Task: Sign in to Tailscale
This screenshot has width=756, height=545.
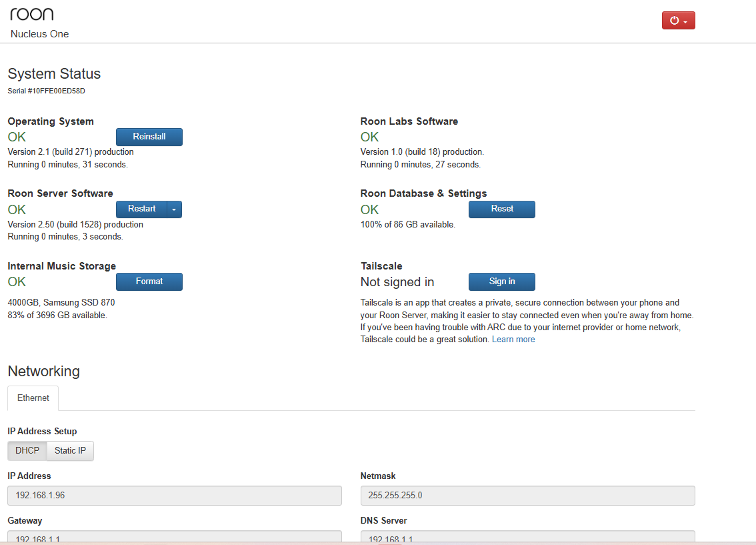Action: (502, 282)
